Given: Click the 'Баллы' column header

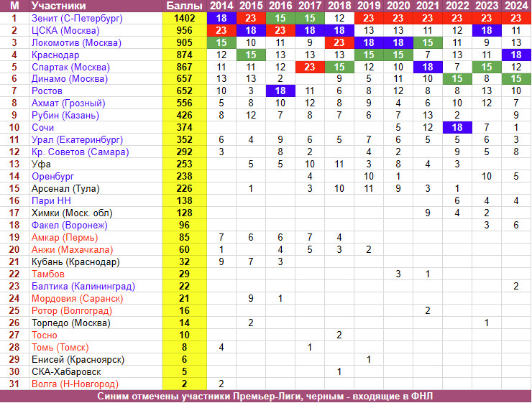Looking at the screenshot, I should click(184, 6).
